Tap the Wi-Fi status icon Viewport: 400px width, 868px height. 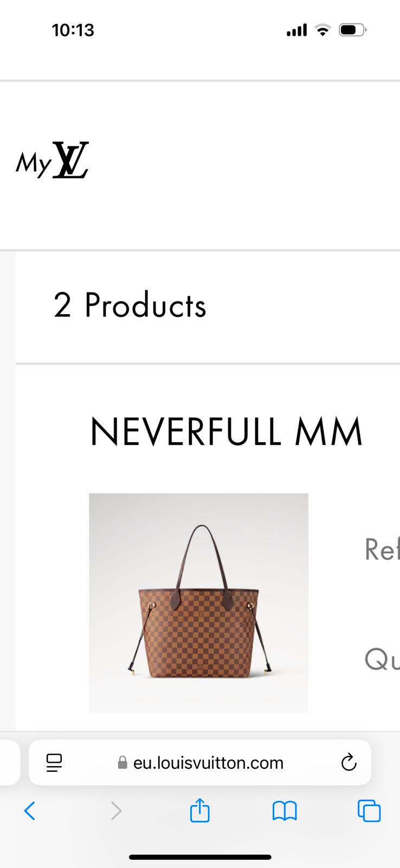[322, 30]
